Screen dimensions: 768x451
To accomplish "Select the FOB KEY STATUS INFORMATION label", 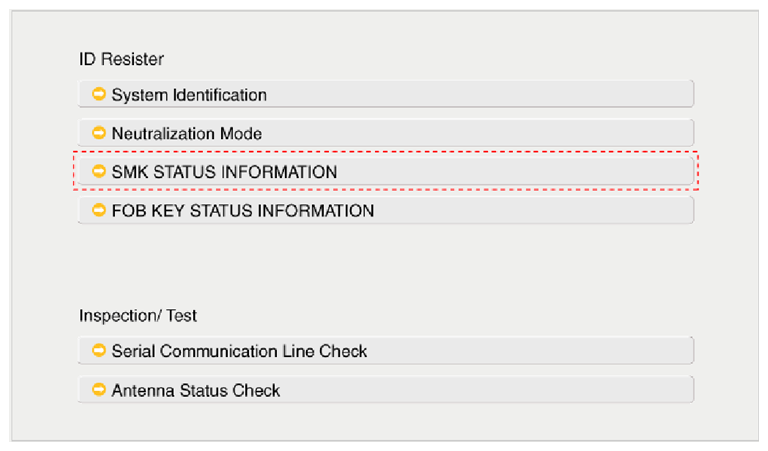I will click(243, 211).
